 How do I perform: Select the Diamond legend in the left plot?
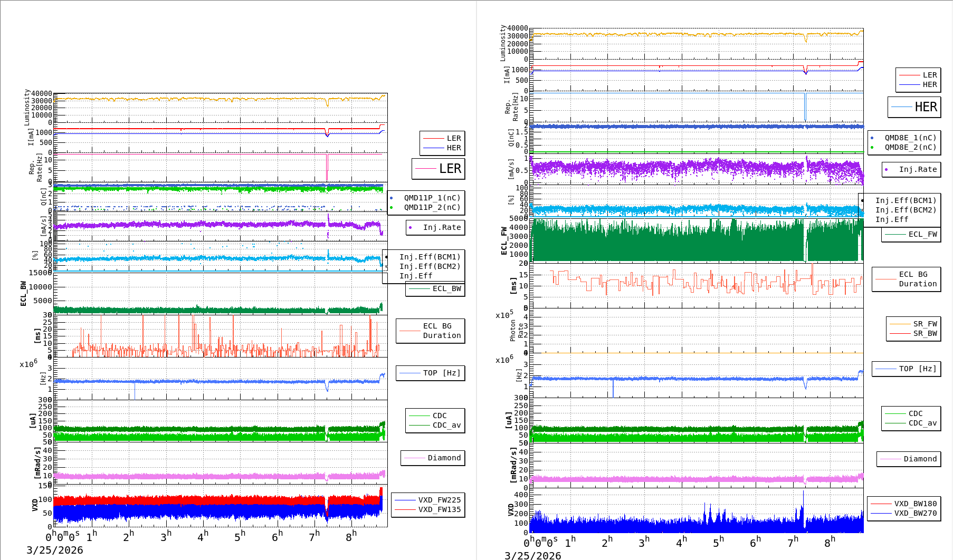[444, 458]
